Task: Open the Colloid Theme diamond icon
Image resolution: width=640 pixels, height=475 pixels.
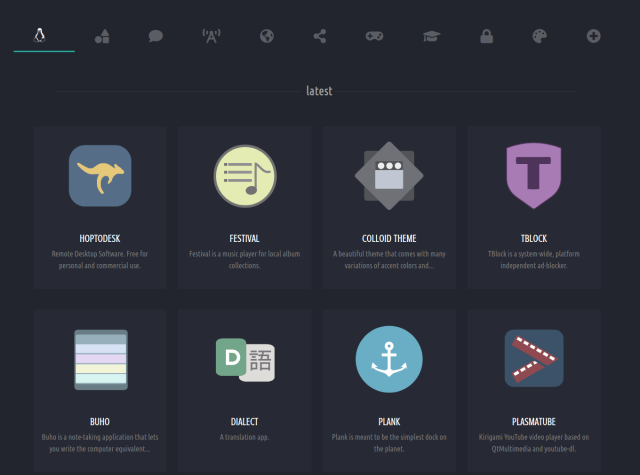Action: click(x=389, y=176)
